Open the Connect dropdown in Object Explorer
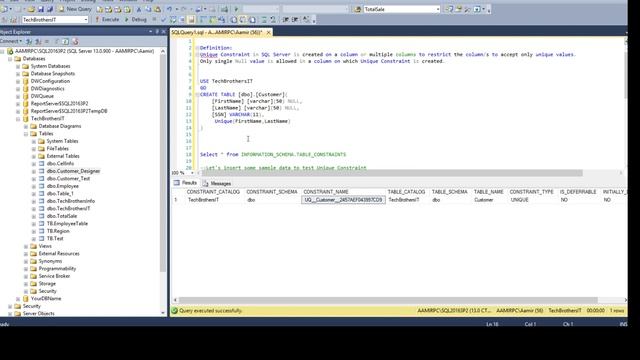This screenshot has height=360, width=640. pos(11,41)
